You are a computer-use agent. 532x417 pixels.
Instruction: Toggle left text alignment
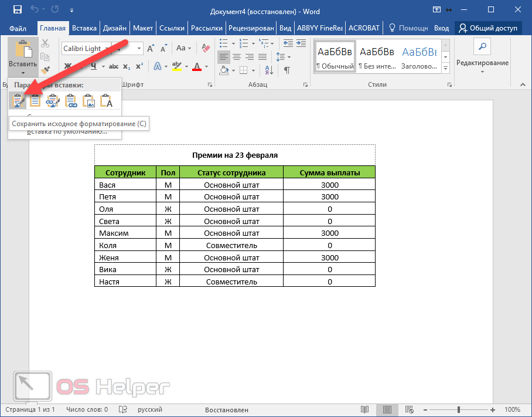[223, 57]
